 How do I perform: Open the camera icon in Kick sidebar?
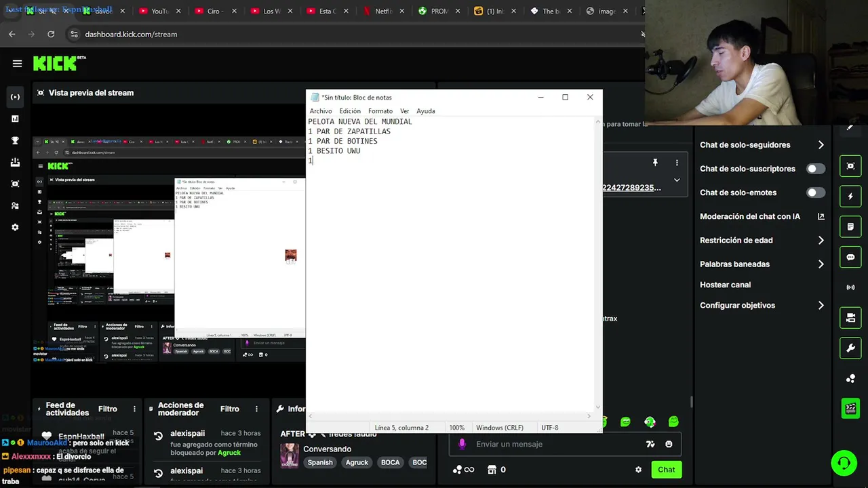click(15, 184)
